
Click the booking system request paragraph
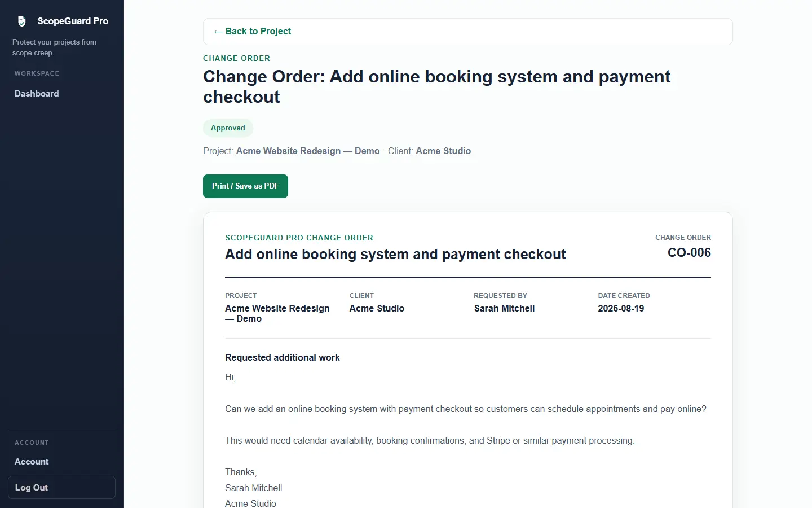pos(466,409)
